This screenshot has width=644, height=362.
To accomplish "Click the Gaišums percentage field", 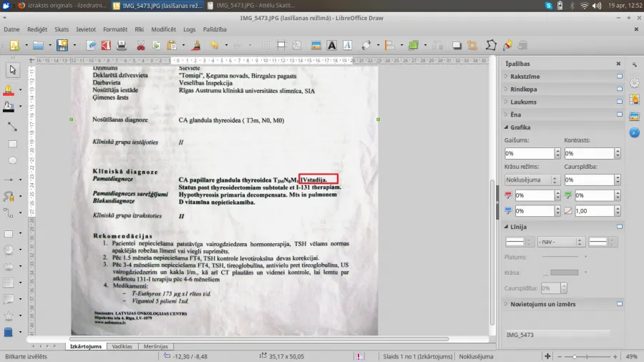I will (529, 153).
